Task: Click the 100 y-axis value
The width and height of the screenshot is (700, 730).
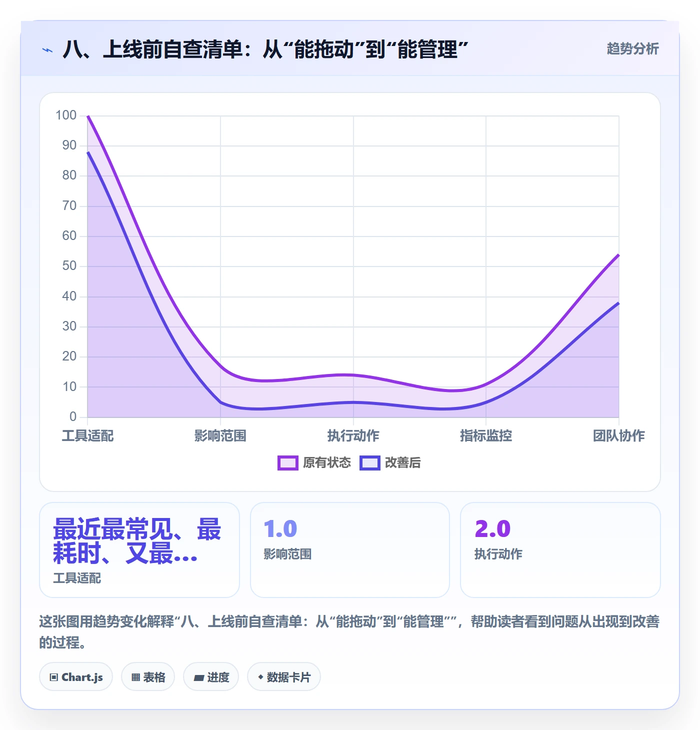Action: point(66,115)
